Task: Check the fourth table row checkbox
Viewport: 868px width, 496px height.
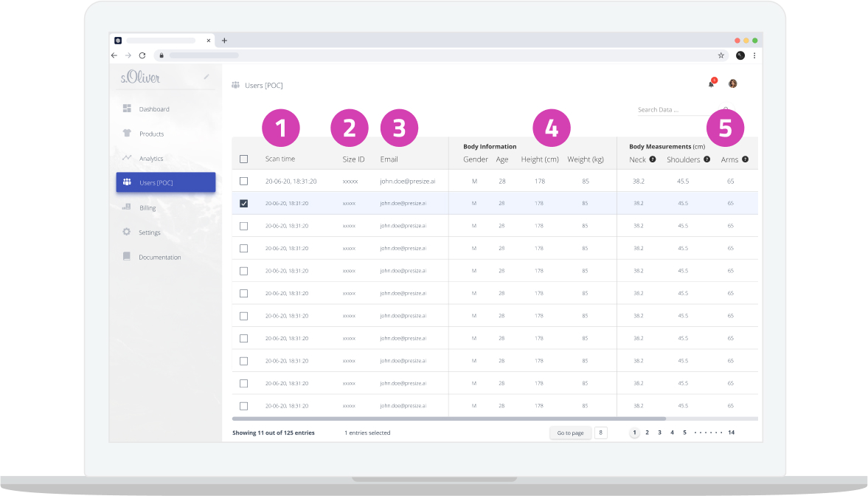Action: tap(243, 248)
